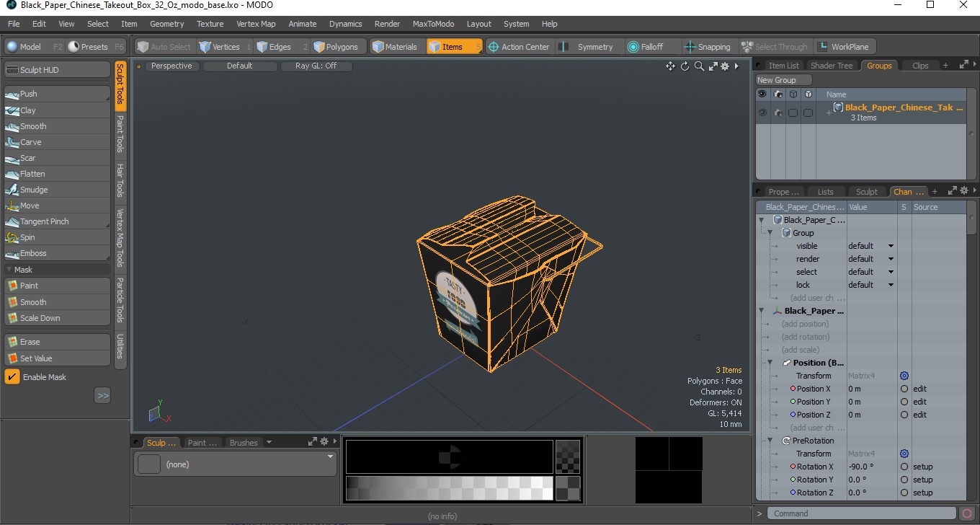Toggle visibility eye of Black_Paper_Chinese_Tak group
The image size is (980, 525).
tap(762, 112)
